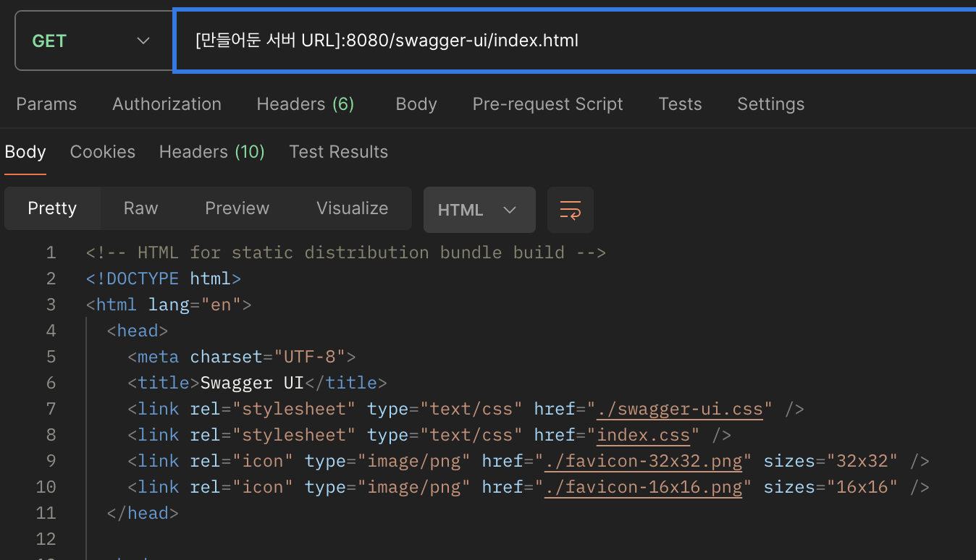The image size is (976, 560).
Task: Open the ./favicon-16x16.png link
Action: (x=644, y=488)
